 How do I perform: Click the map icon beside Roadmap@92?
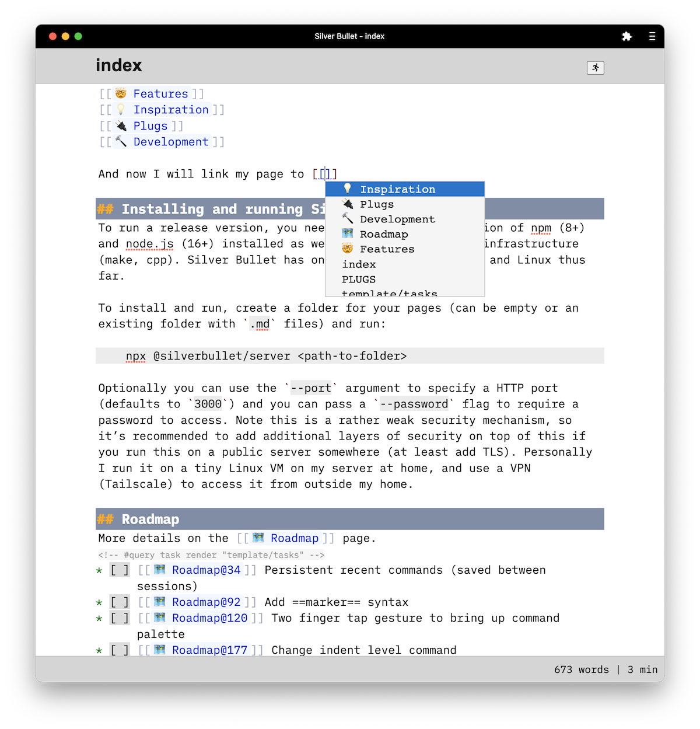point(160,602)
